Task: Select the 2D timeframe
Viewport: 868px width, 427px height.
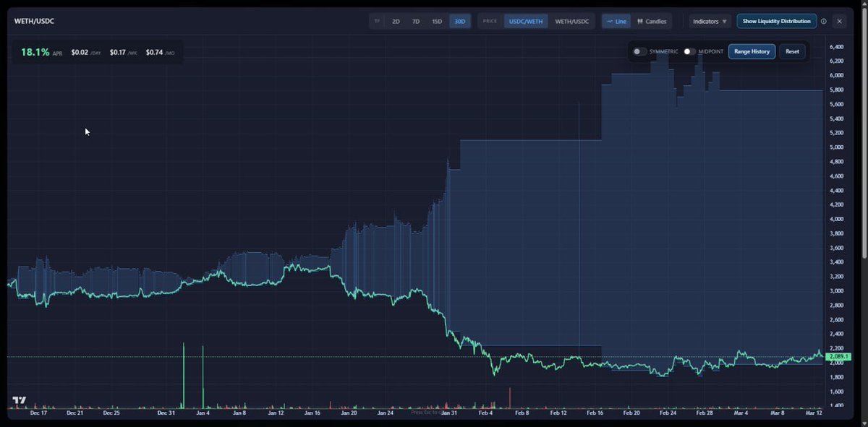Action: (396, 22)
